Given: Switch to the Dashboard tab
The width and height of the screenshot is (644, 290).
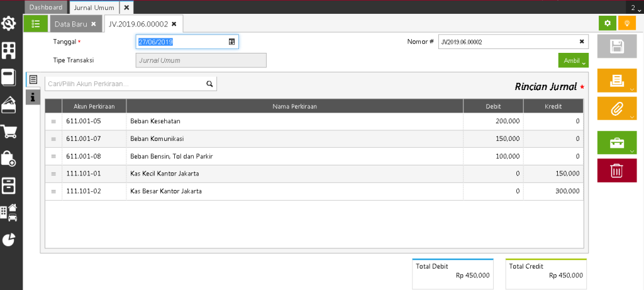Looking at the screenshot, I should (46, 8).
